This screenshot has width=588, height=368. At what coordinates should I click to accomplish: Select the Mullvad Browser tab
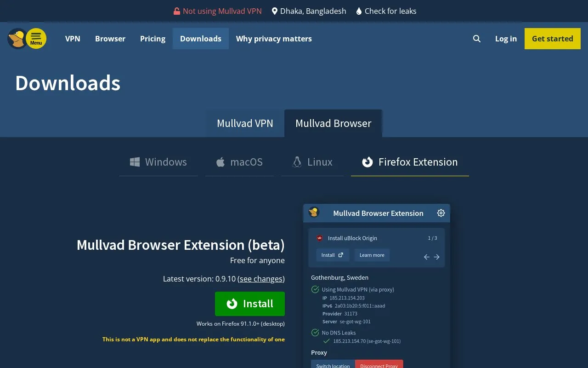point(334,123)
